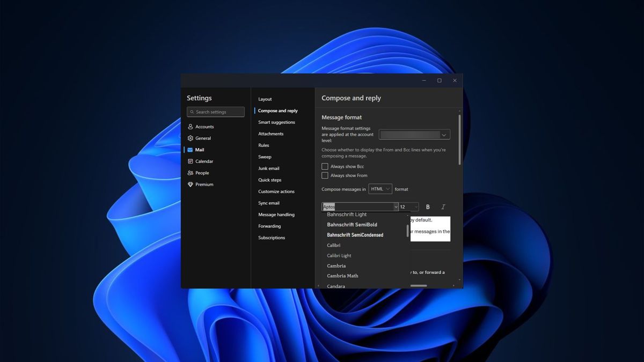Image resolution: width=644 pixels, height=362 pixels.
Task: Close the Settings window
Action: (455, 80)
